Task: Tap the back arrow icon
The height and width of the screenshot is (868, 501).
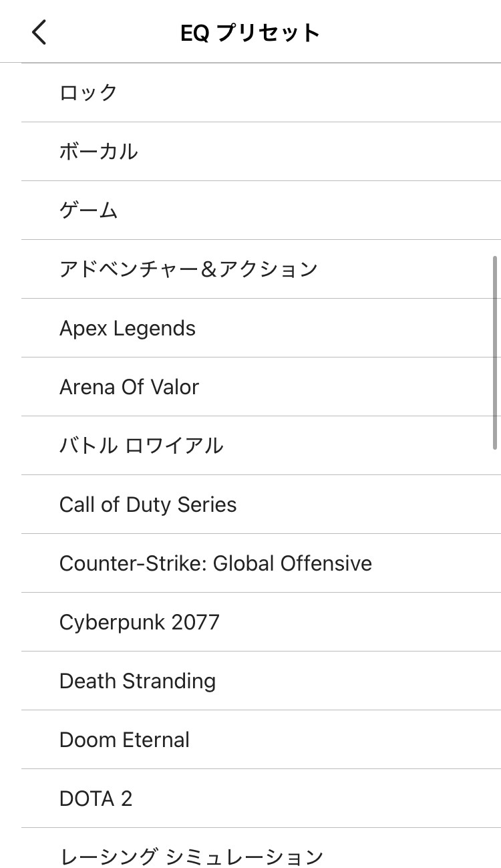Action: click(39, 32)
